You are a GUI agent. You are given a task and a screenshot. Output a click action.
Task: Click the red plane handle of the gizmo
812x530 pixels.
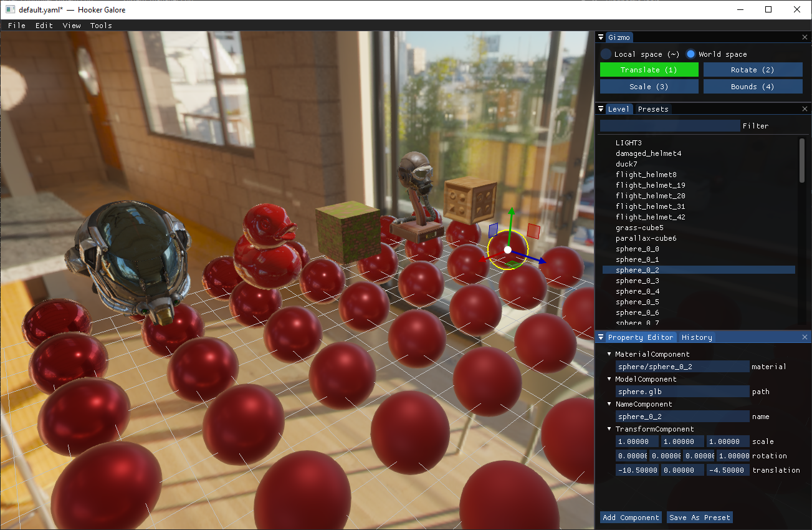point(533,231)
